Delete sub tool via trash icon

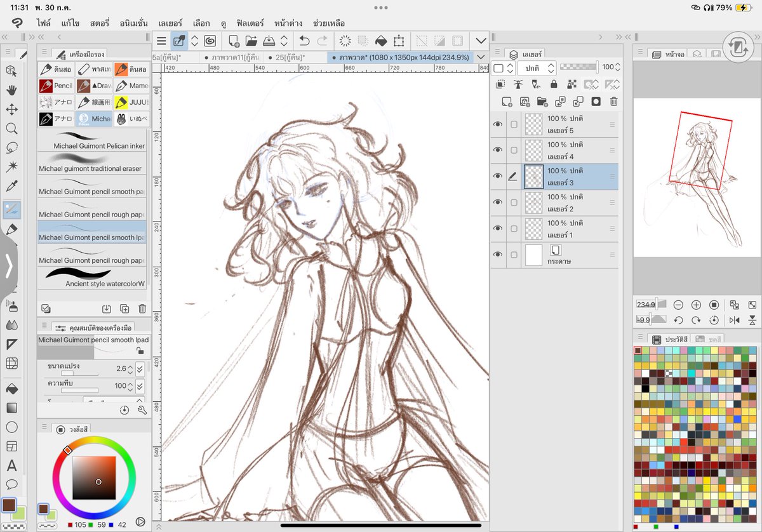point(142,309)
